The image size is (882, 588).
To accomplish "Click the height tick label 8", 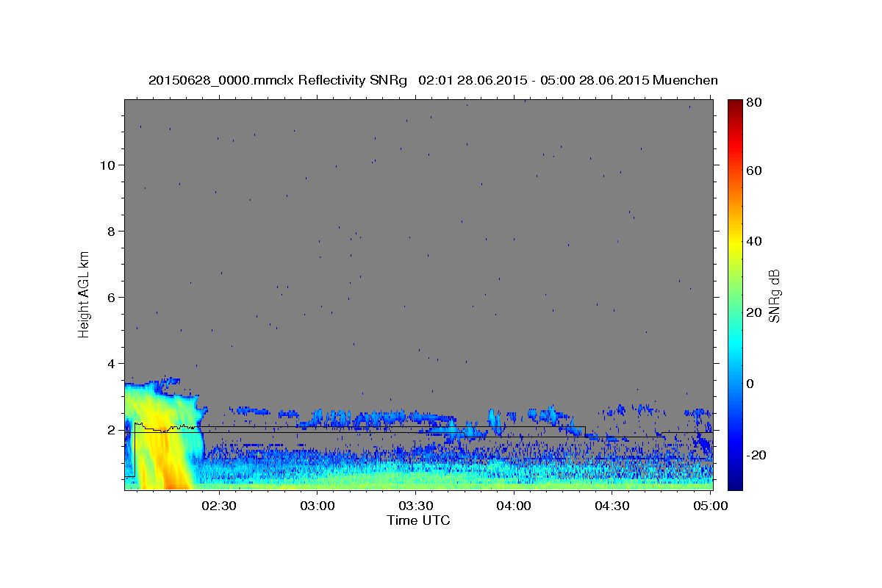I will point(112,232).
